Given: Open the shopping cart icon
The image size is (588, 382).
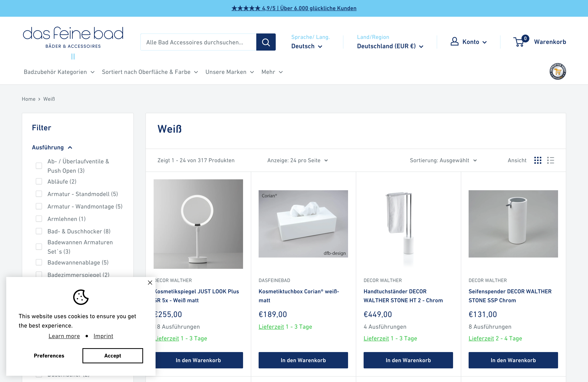Looking at the screenshot, I should 519,42.
